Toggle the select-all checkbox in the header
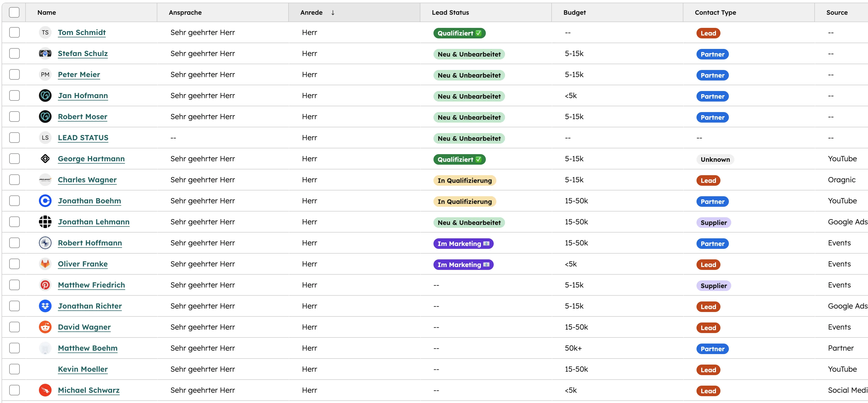Screen dimensions: 868x403 coord(14,12)
